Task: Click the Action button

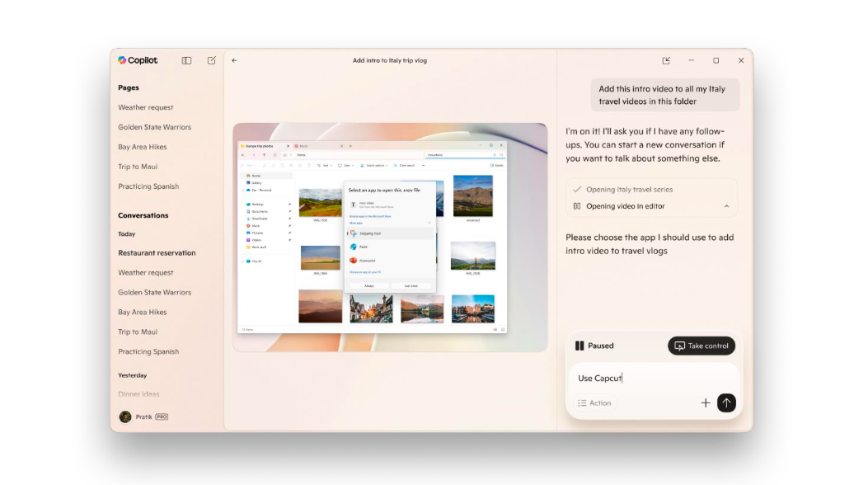Action: (594, 403)
